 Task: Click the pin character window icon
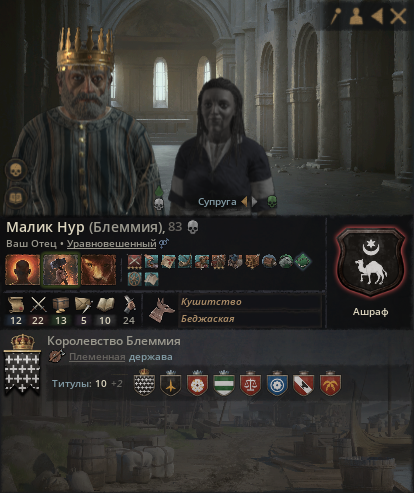coord(336,16)
